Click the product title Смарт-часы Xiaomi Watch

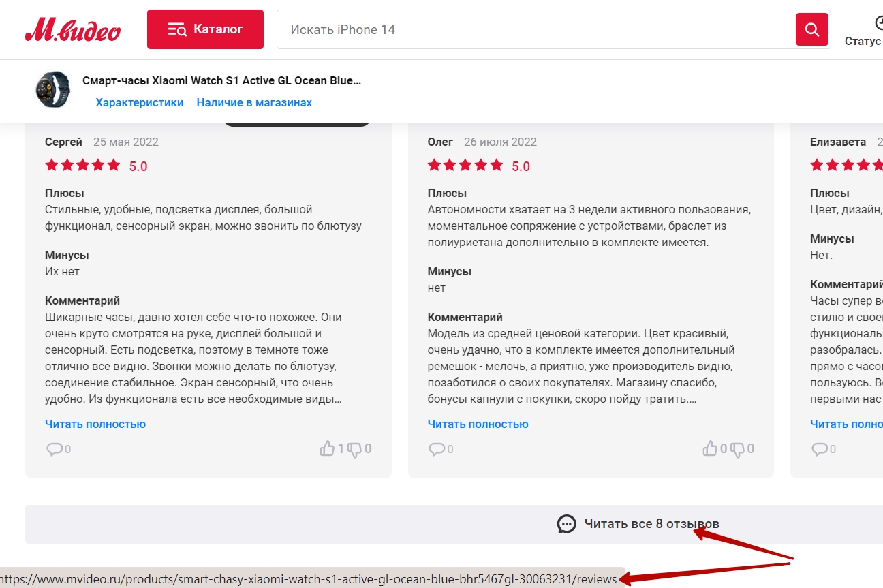click(221, 80)
